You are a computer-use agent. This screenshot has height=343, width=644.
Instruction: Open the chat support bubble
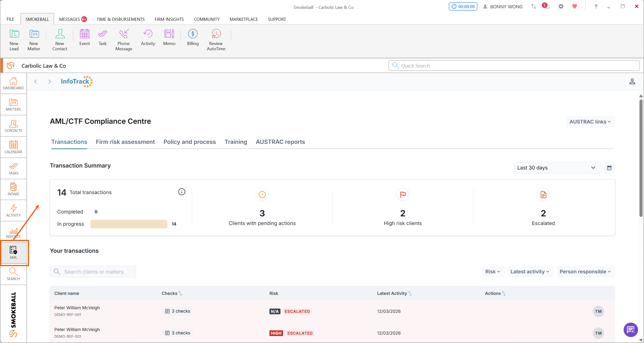[x=630, y=330]
